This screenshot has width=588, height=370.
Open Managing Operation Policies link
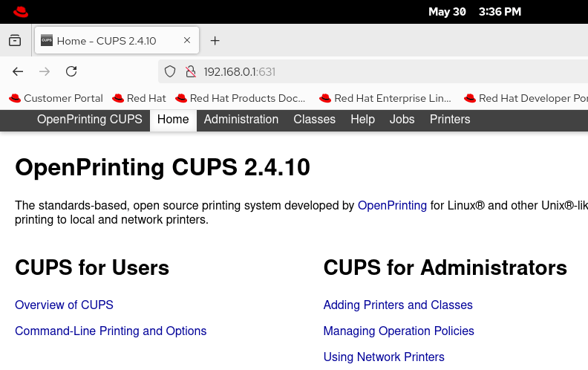pos(399,331)
